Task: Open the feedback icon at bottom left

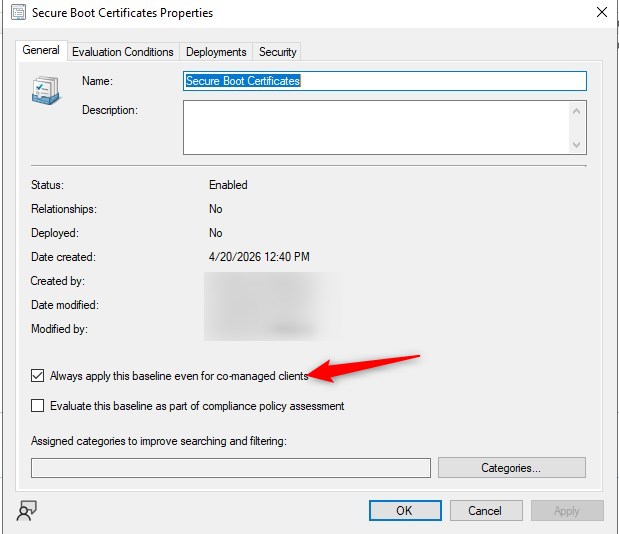Action: 27,511
